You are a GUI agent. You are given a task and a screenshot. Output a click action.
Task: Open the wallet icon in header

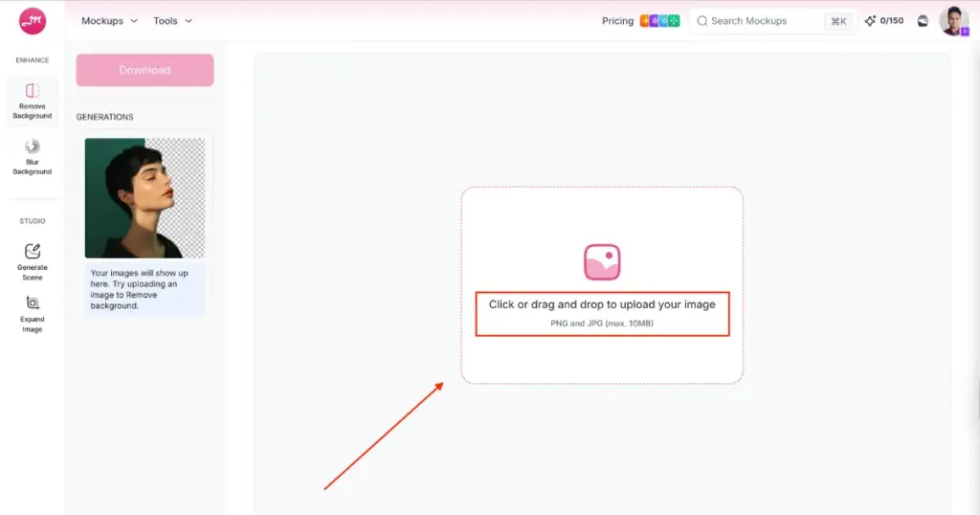click(x=923, y=21)
